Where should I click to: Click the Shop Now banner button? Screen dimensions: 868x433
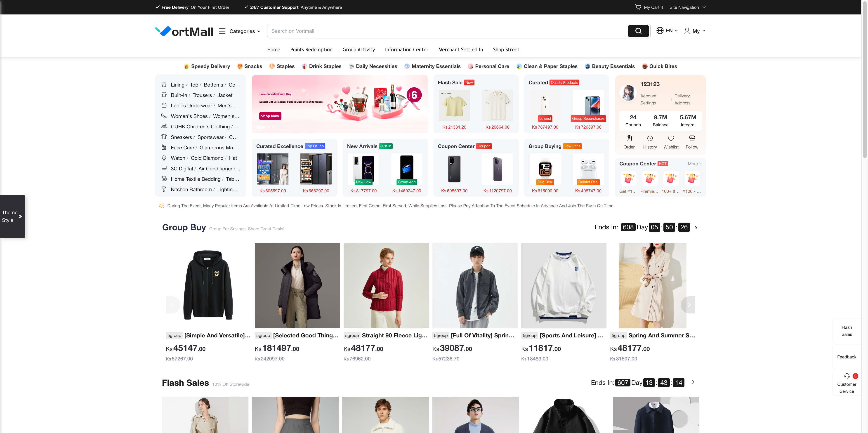270,116
